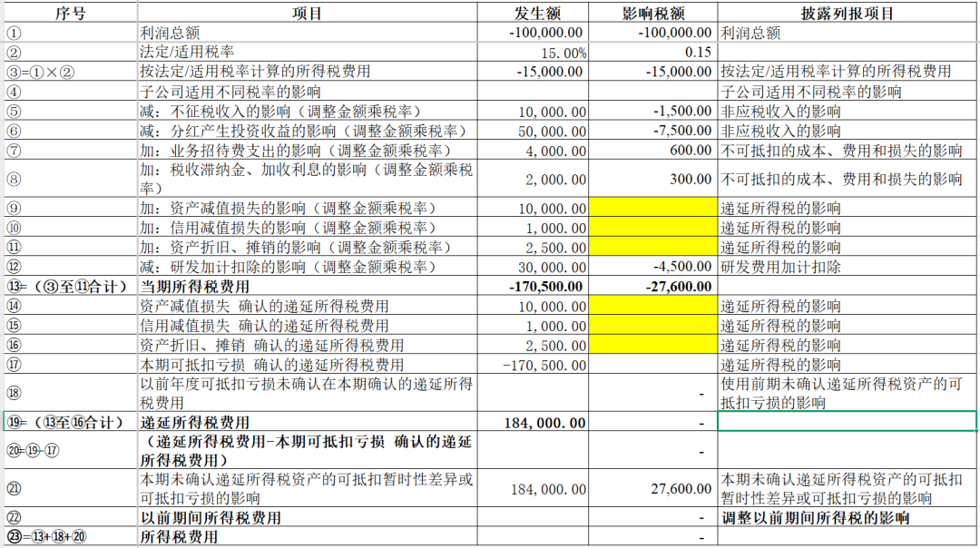Click the 300.00 tax effect cell
The image size is (980, 548).
[x=653, y=180]
